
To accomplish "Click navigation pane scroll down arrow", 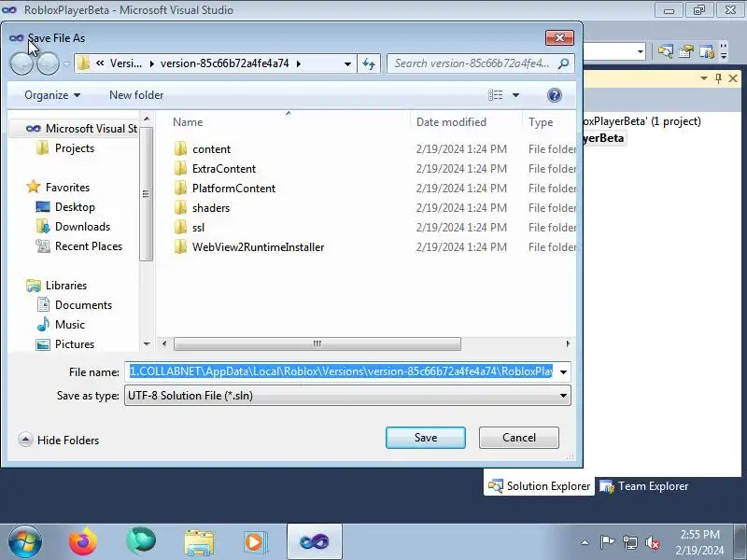I will click(147, 343).
